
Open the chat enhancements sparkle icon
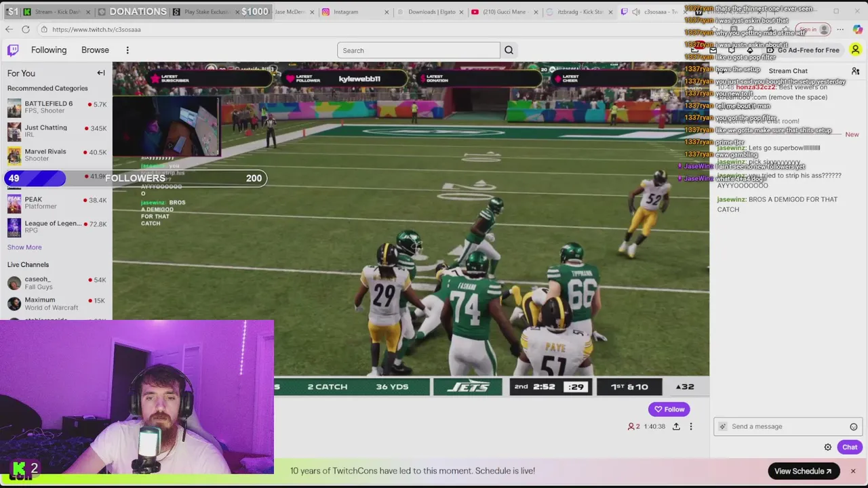pyautogui.click(x=723, y=426)
